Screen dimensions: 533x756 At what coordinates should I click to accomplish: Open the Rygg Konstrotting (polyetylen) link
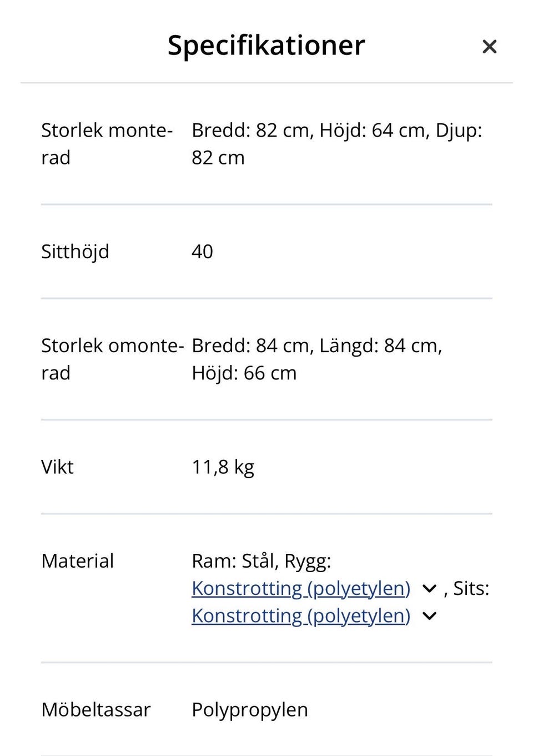tap(300, 588)
